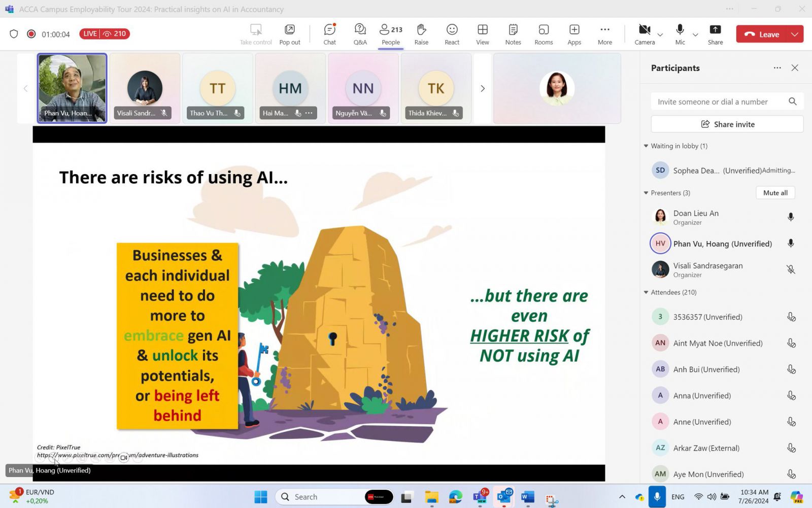This screenshot has height=508, width=812.
Task: Open meeting Notes
Action: coord(513,34)
